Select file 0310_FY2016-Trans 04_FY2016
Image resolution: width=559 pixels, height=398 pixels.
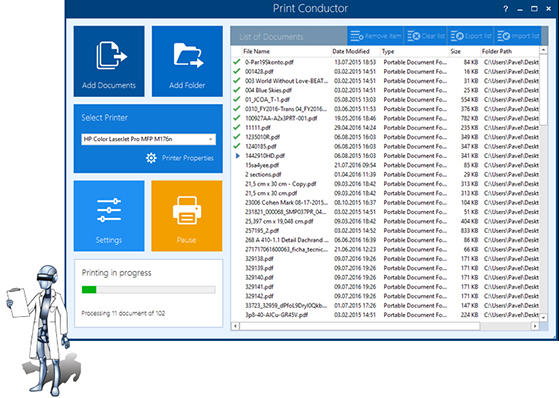(x=286, y=109)
